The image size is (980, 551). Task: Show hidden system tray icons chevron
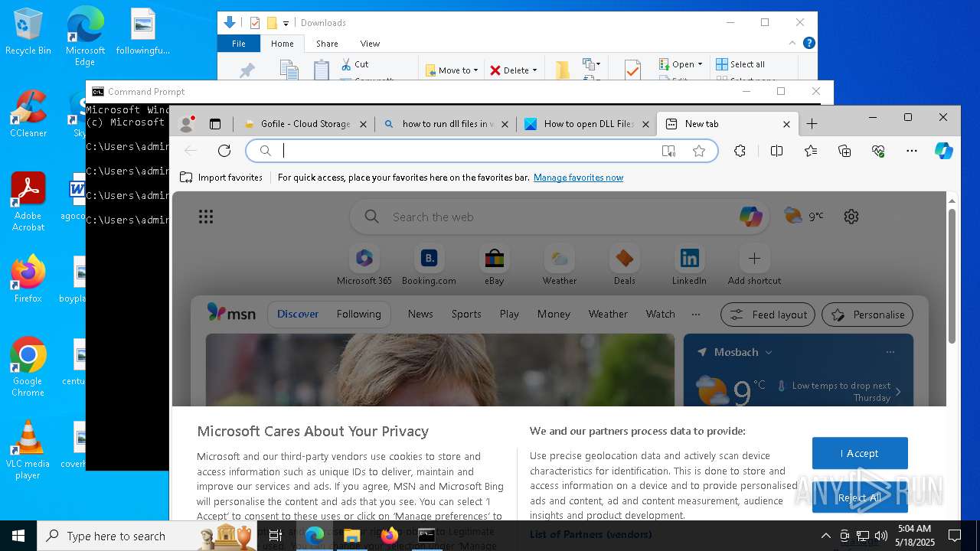825,536
